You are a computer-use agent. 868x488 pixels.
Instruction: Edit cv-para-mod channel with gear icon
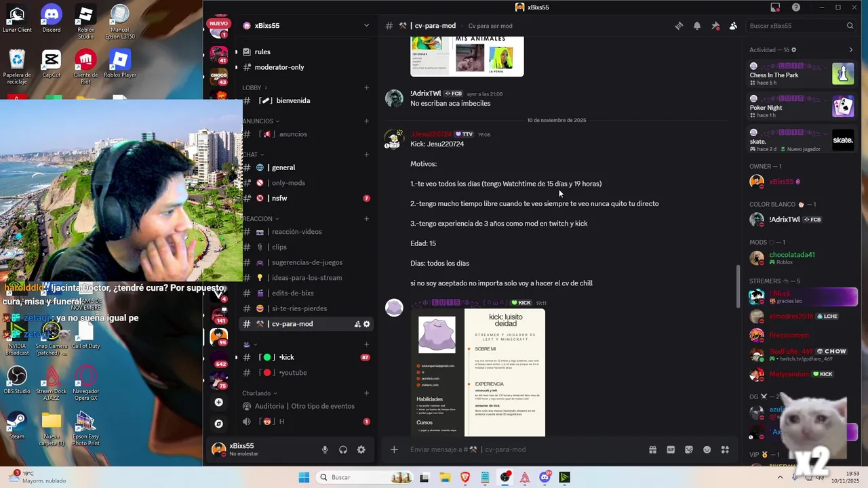point(367,324)
